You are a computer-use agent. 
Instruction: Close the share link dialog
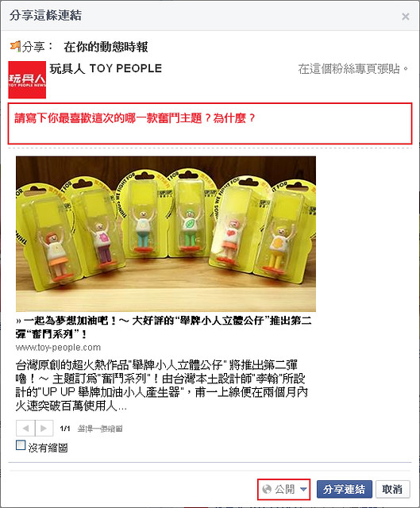click(406, 16)
